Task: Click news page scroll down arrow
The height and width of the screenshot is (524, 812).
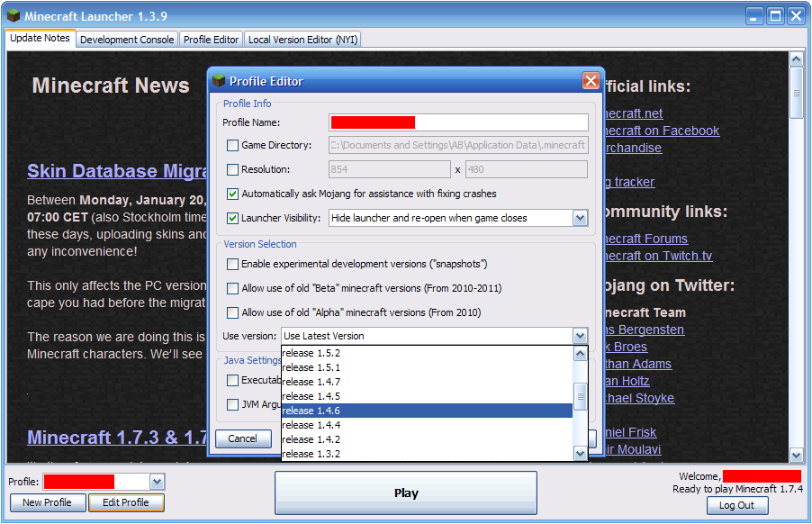Action: (x=797, y=456)
